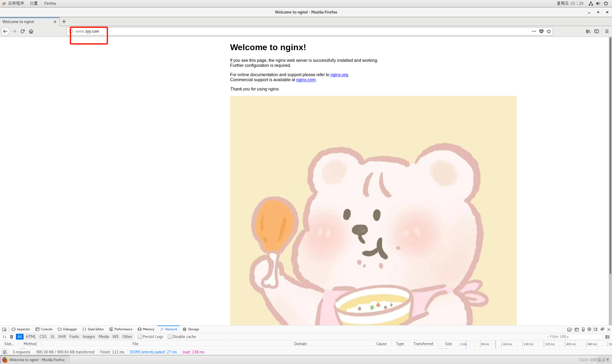Viewport: 612px width, 364px height.
Task: Filter requests by Media
Action: click(104, 337)
